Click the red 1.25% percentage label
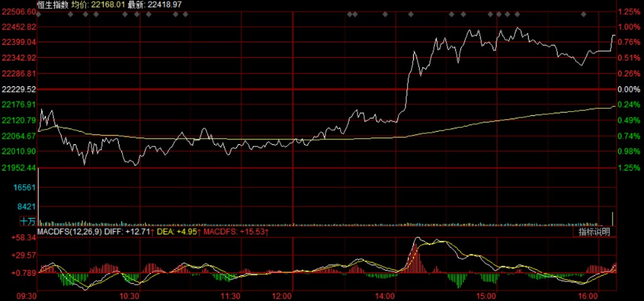 [629, 11]
